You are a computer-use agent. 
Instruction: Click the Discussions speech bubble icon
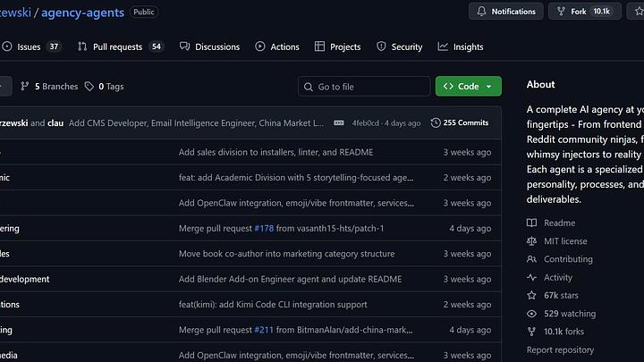185,46
